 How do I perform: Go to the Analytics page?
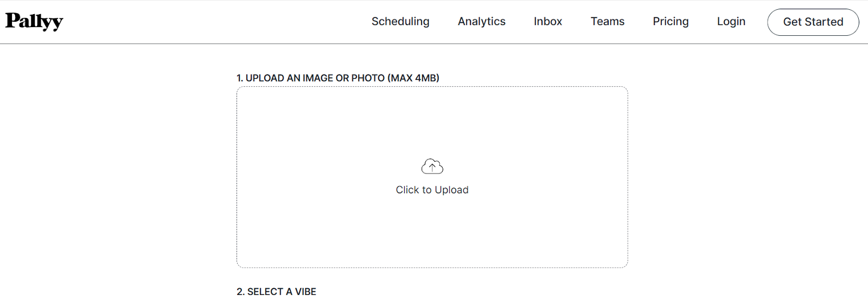click(x=482, y=21)
